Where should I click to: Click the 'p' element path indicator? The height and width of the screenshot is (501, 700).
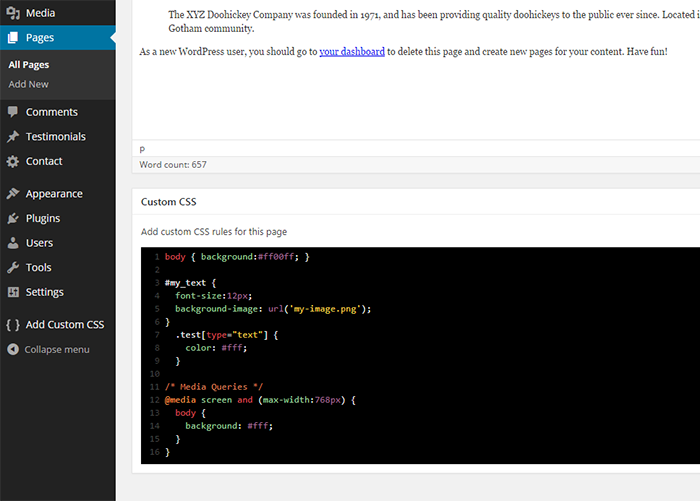tap(142, 150)
